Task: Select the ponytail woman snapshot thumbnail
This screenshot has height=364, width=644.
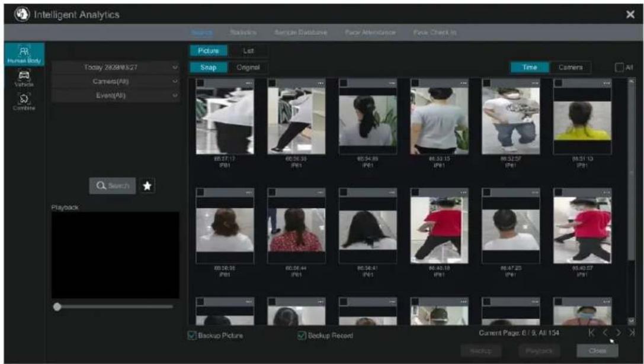Action: click(x=368, y=121)
